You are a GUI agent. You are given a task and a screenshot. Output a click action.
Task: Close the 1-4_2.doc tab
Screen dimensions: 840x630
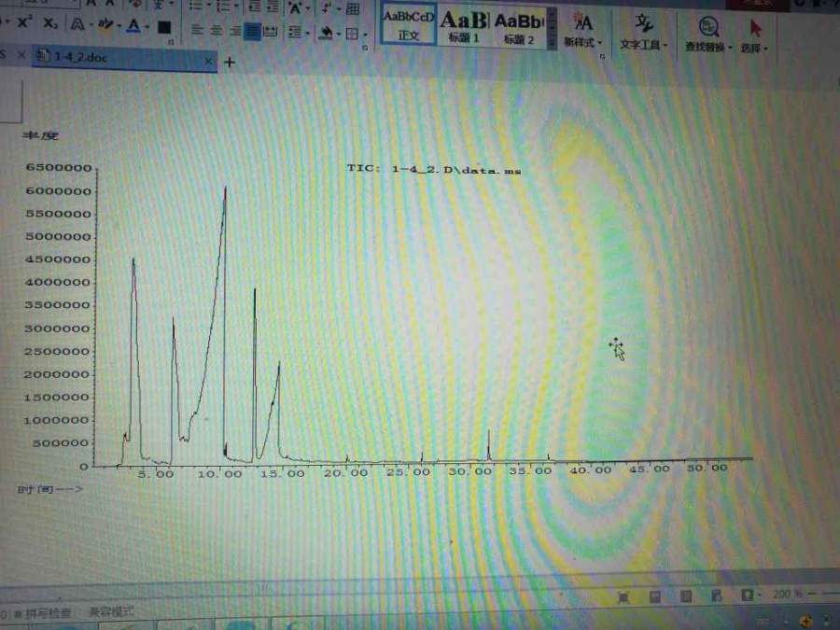point(209,63)
